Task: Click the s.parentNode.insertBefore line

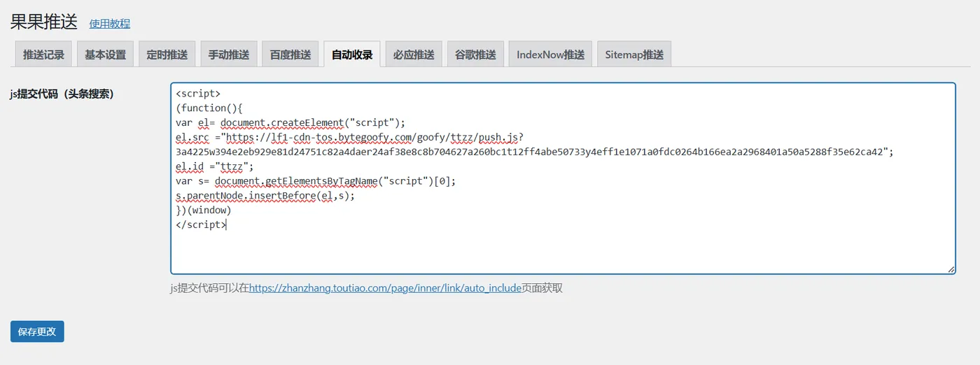Action: pos(265,196)
